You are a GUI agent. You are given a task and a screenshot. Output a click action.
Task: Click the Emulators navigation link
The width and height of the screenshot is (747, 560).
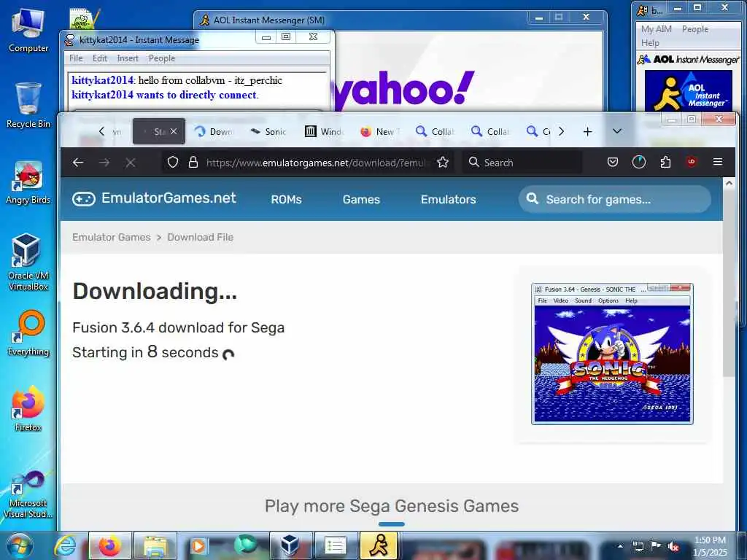coord(449,200)
